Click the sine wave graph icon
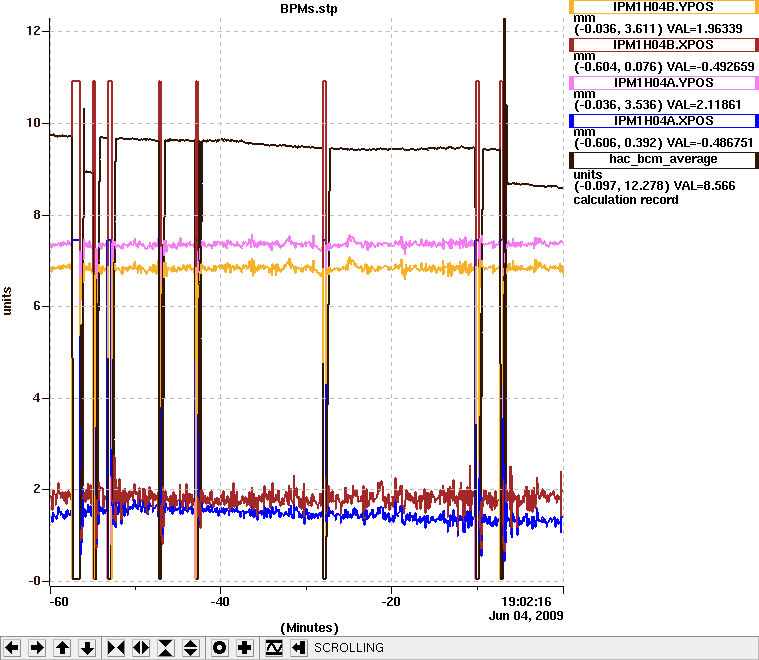Viewport: 759px width, 660px height. (x=273, y=647)
